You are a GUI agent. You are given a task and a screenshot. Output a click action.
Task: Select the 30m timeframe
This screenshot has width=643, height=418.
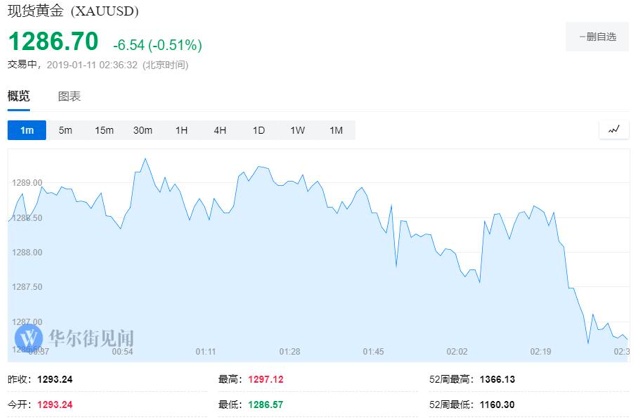coord(143,131)
